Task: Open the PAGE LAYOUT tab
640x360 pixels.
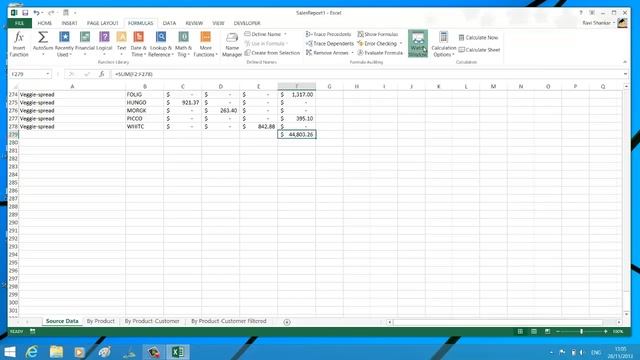Action: tap(102, 23)
